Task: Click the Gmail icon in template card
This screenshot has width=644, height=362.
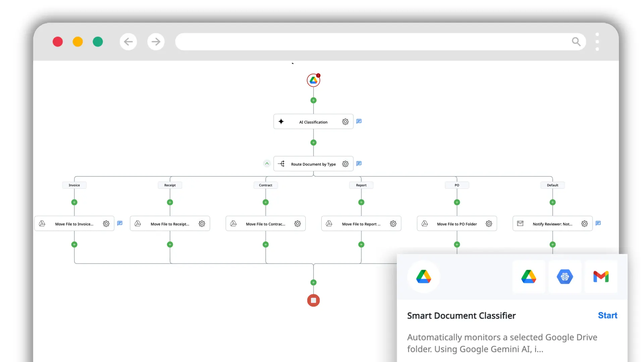Action: point(601,277)
